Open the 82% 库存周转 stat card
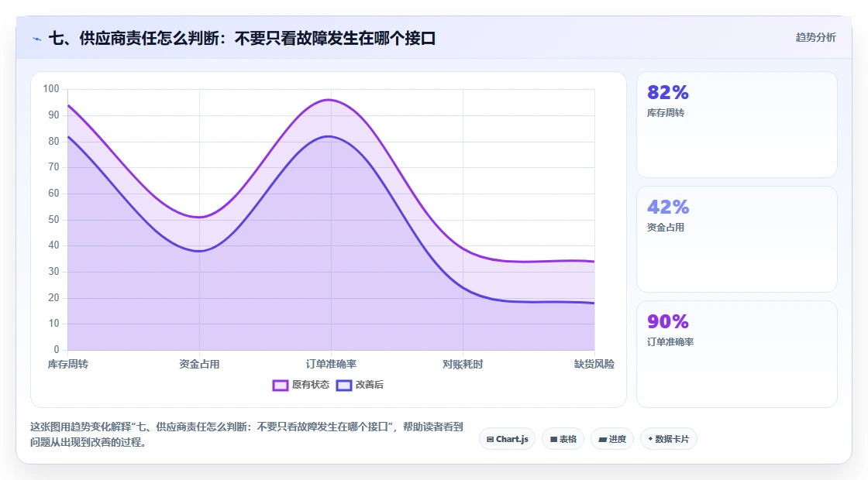 (737, 125)
